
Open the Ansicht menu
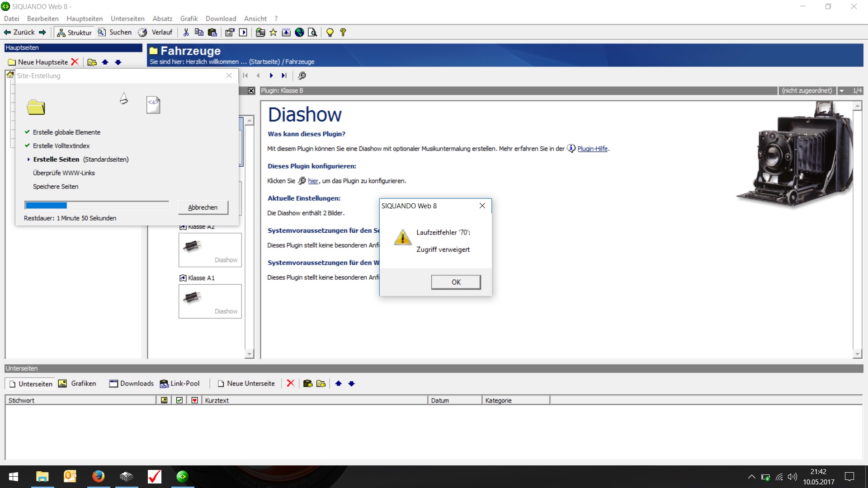255,19
